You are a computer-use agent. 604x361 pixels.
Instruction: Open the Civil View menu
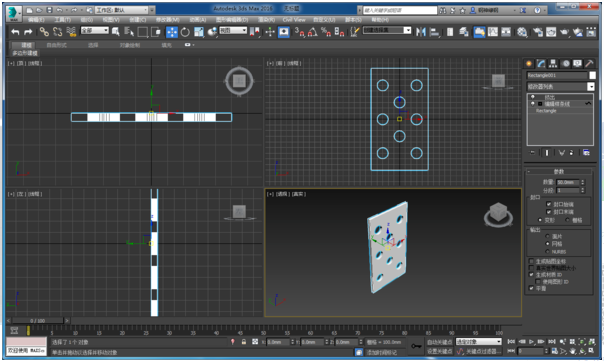pos(294,20)
